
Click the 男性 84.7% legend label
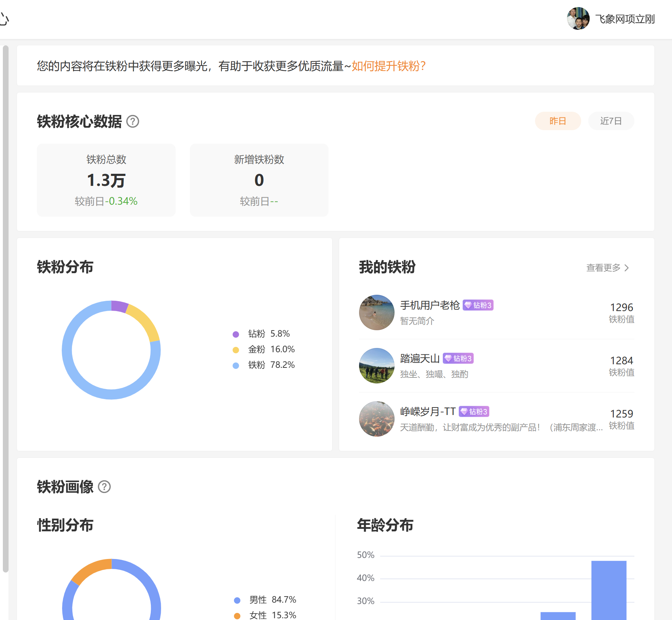pyautogui.click(x=272, y=599)
